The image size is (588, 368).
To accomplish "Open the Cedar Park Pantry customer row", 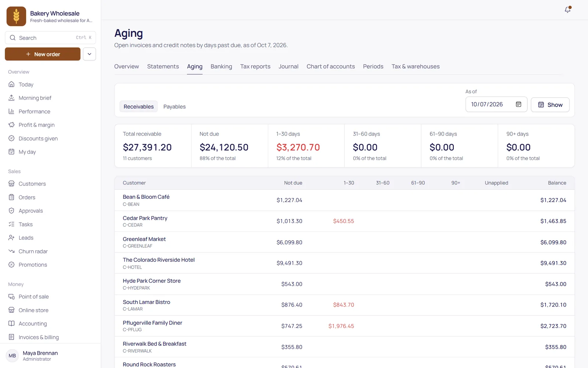I will pos(344,221).
